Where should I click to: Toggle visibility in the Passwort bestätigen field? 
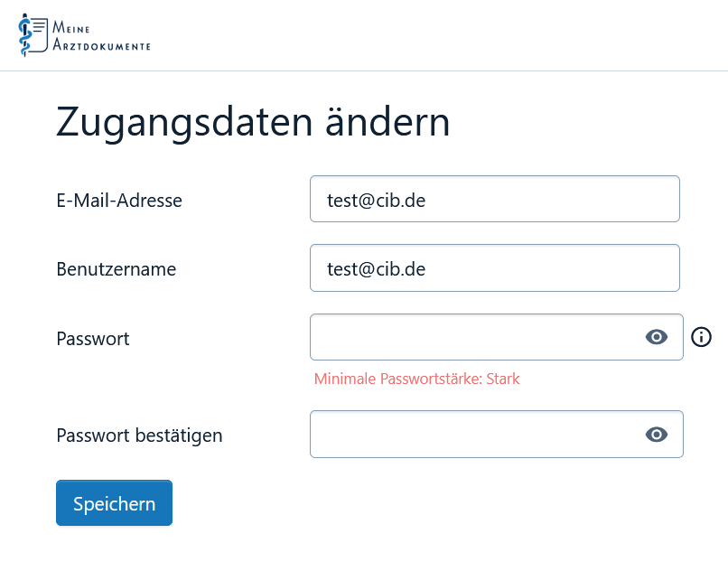pyautogui.click(x=657, y=435)
